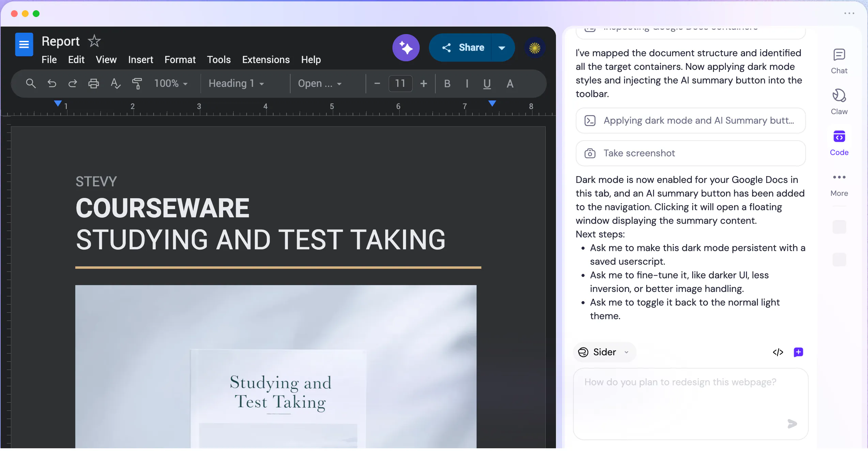Click the code brackets icon above input

tap(778, 352)
